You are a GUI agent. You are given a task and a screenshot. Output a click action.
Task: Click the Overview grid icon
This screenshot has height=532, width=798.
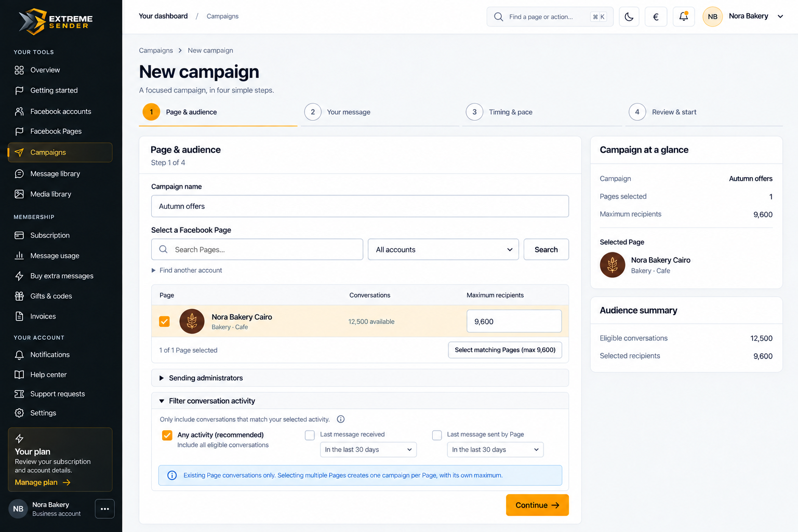coord(19,70)
